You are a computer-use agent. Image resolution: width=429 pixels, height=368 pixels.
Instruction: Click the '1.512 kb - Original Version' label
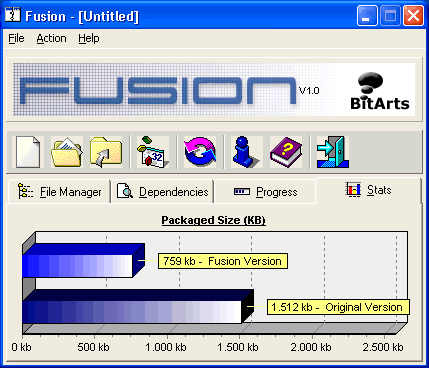(x=338, y=307)
